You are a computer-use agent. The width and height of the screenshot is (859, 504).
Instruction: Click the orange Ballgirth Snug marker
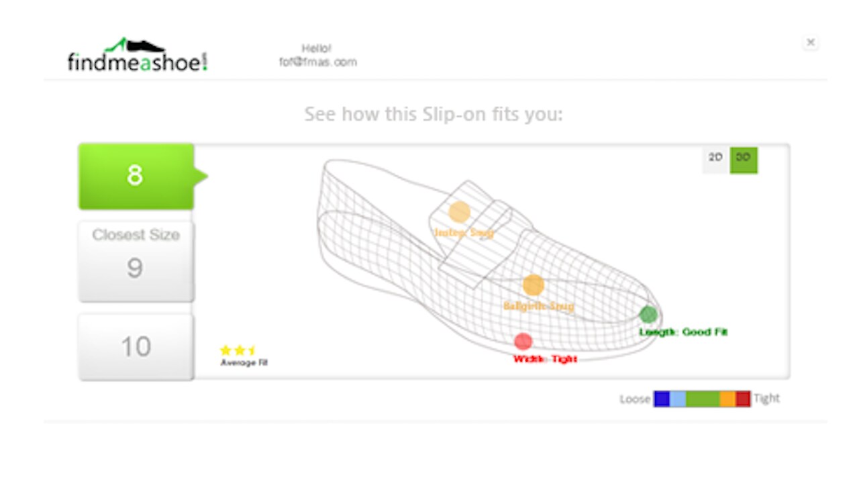pos(534,285)
